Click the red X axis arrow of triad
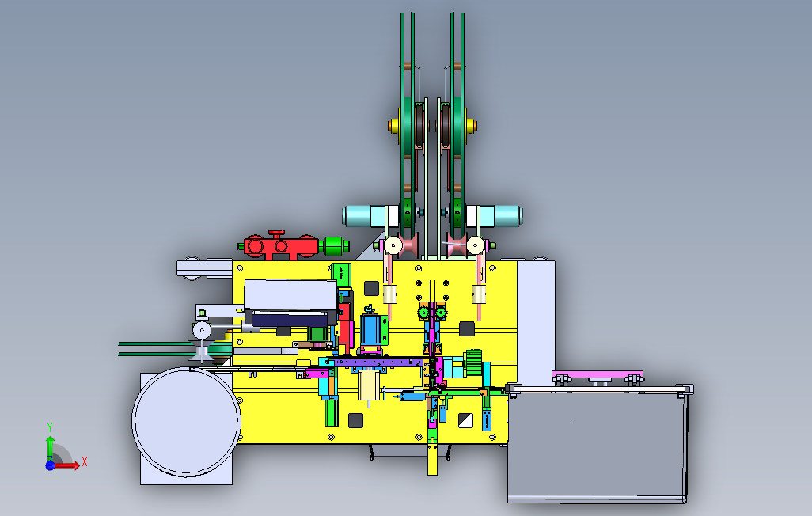Screen dimensions: 812x516 click(x=67, y=465)
